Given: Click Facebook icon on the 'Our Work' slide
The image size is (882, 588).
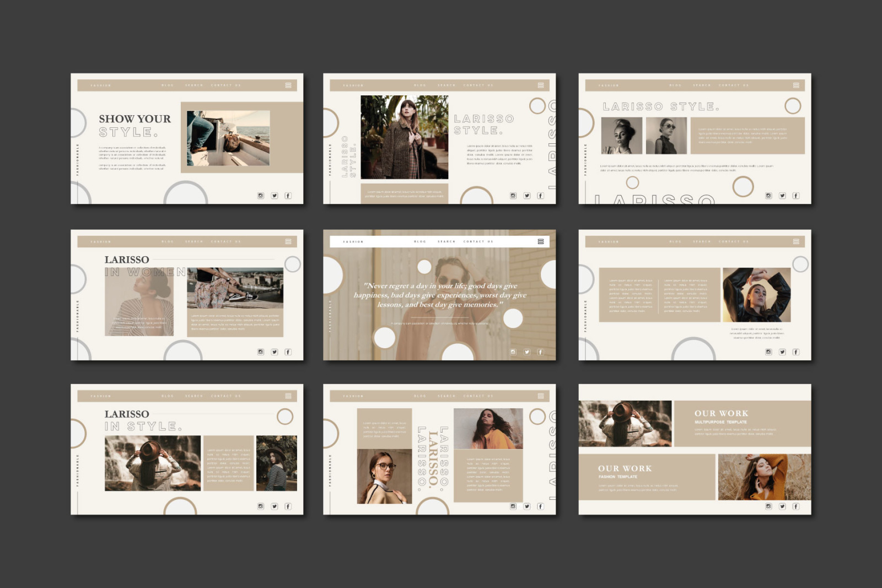Looking at the screenshot, I should 795,506.
